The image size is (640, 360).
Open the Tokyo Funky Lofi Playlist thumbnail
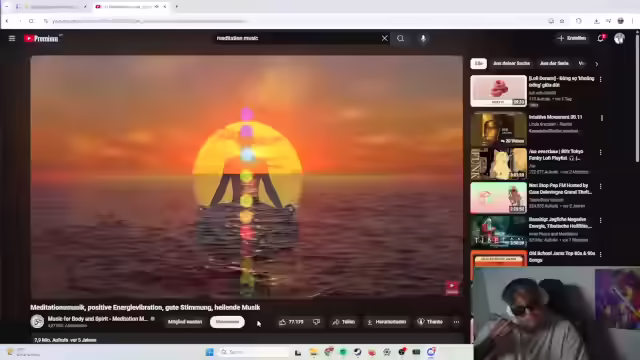coord(498,164)
